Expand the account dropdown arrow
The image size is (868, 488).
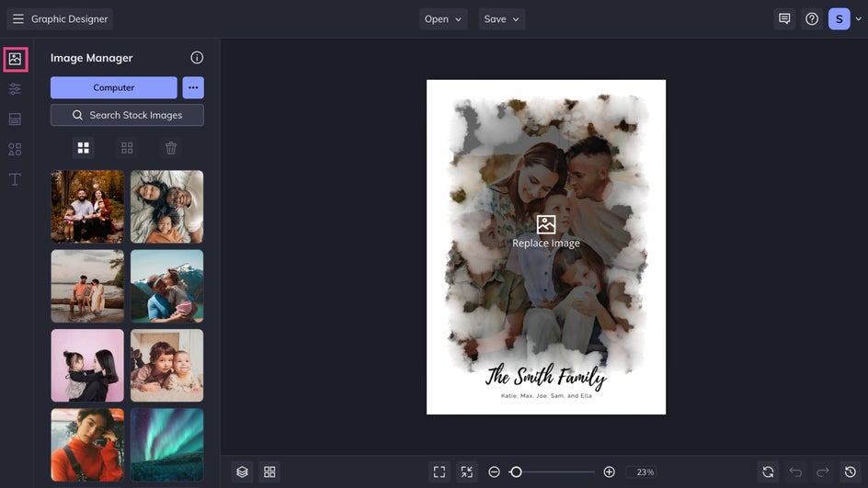click(x=858, y=18)
